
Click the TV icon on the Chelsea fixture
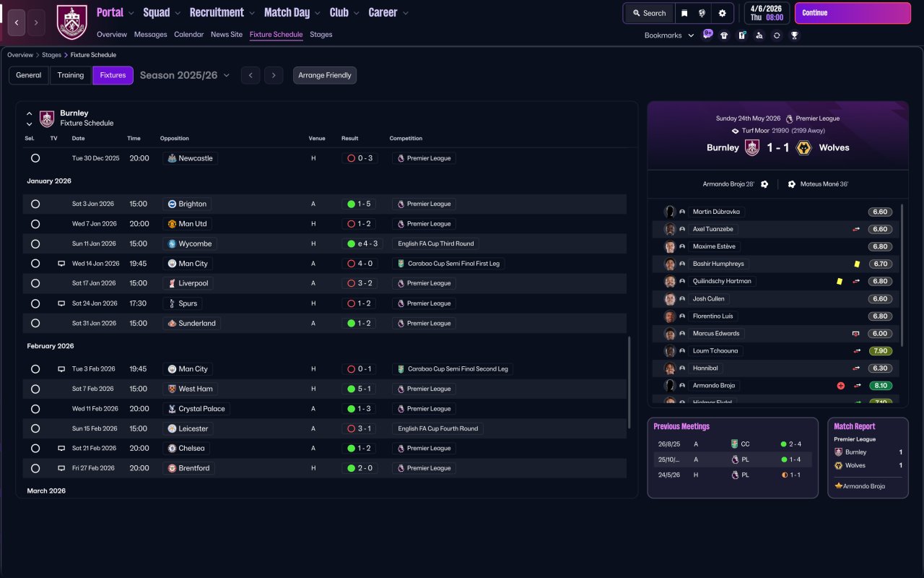point(61,448)
